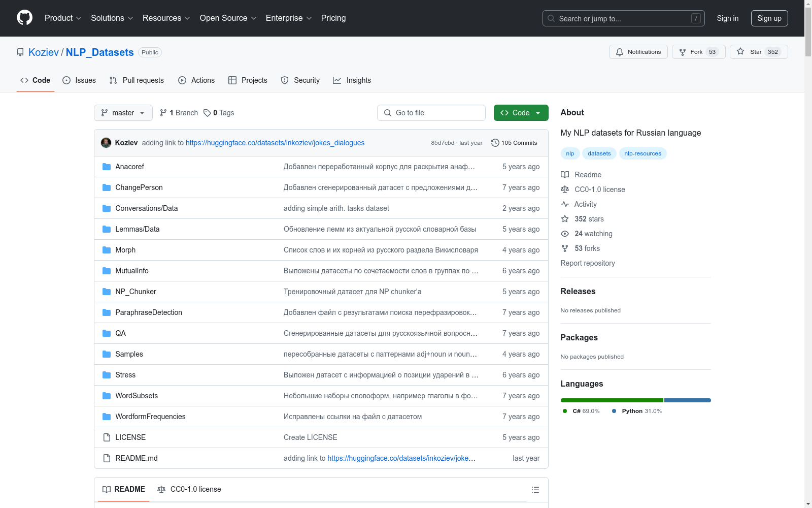
Task: Click the search magnifier icon in header
Action: (551, 18)
